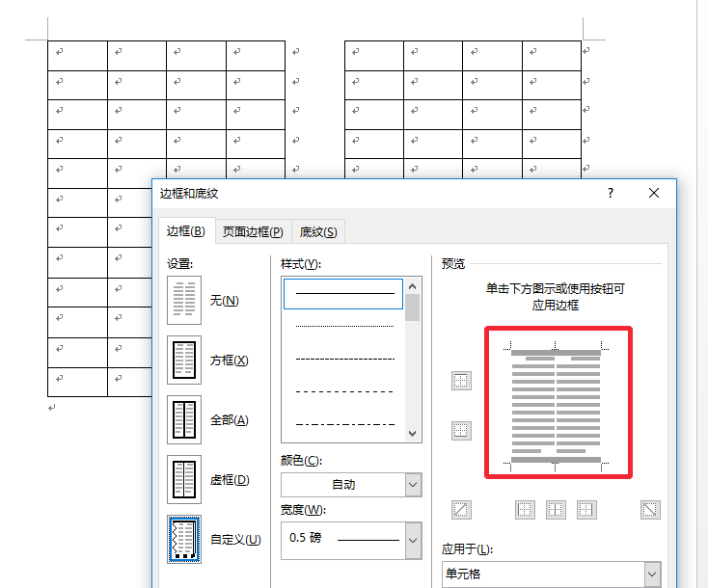
Task: Toggle the bottom border button beside preview
Action: [x=461, y=431]
